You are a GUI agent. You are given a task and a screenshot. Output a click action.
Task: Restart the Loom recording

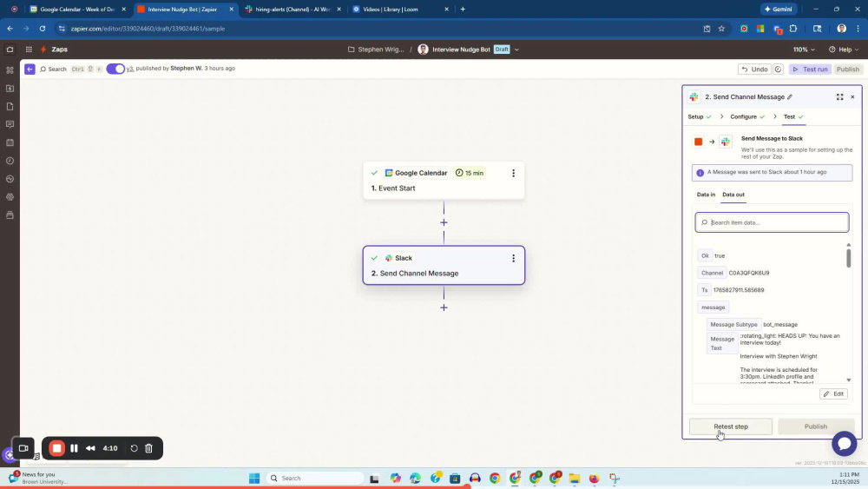point(134,448)
